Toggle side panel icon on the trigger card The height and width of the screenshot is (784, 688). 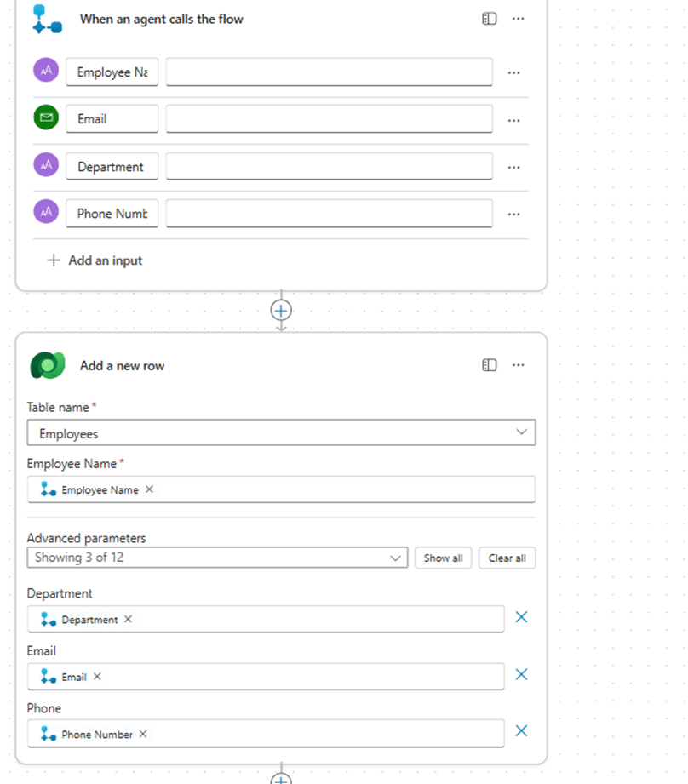point(490,19)
